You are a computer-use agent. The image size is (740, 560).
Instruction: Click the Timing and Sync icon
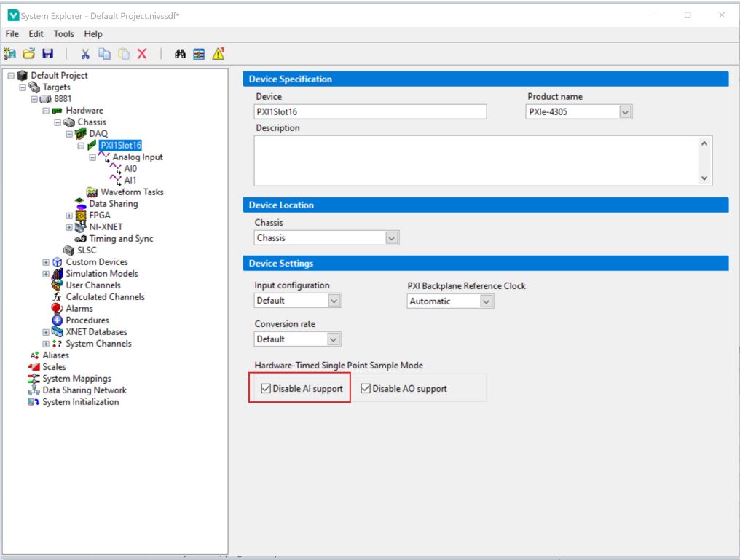pyautogui.click(x=81, y=239)
